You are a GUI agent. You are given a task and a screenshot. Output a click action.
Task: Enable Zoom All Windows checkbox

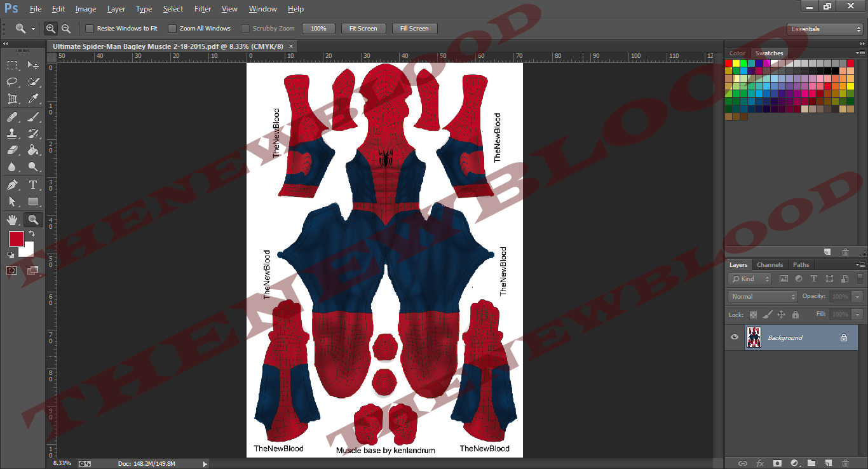(172, 29)
